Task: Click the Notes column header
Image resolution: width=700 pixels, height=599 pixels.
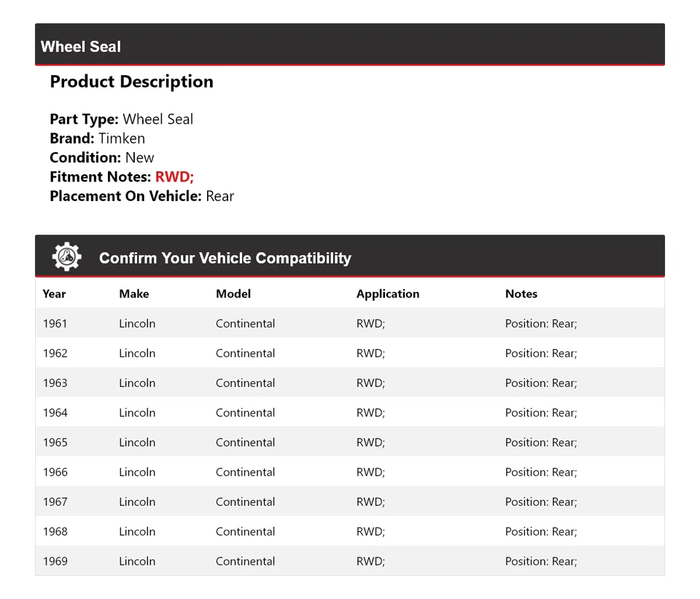Action: coord(521,294)
